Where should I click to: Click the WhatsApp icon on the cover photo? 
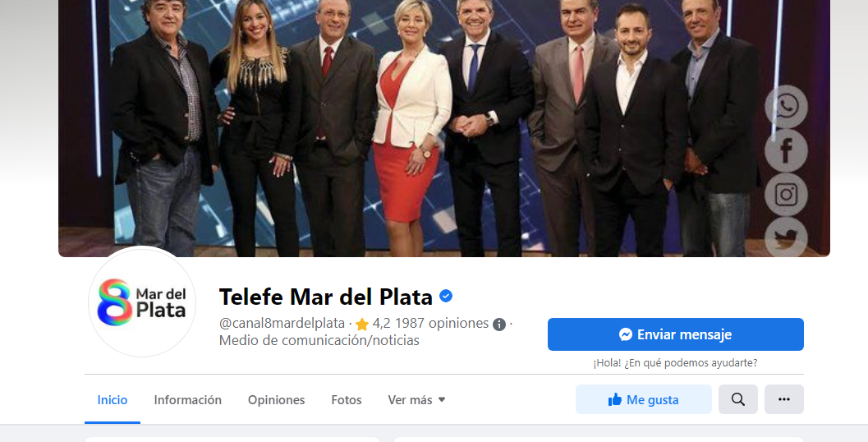786,106
